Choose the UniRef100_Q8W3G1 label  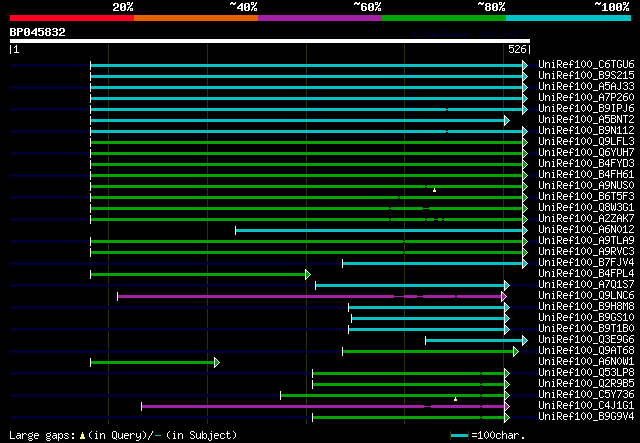click(x=586, y=207)
